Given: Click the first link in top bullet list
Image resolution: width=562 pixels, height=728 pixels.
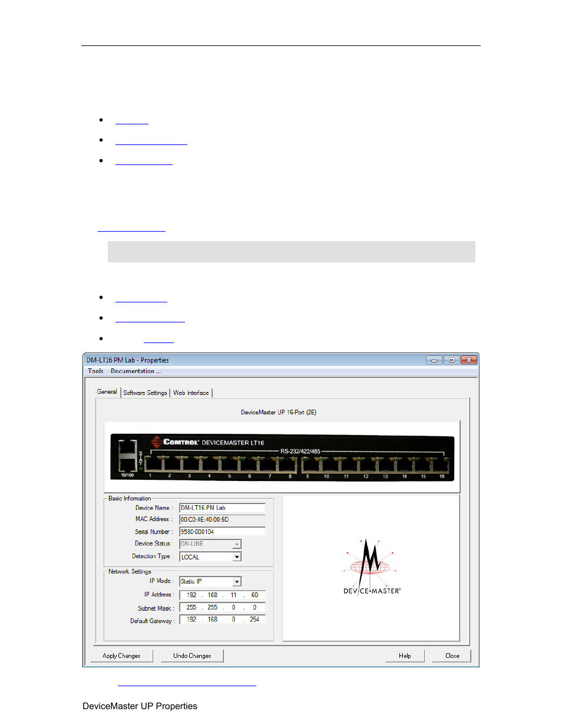Looking at the screenshot, I should click(132, 121).
